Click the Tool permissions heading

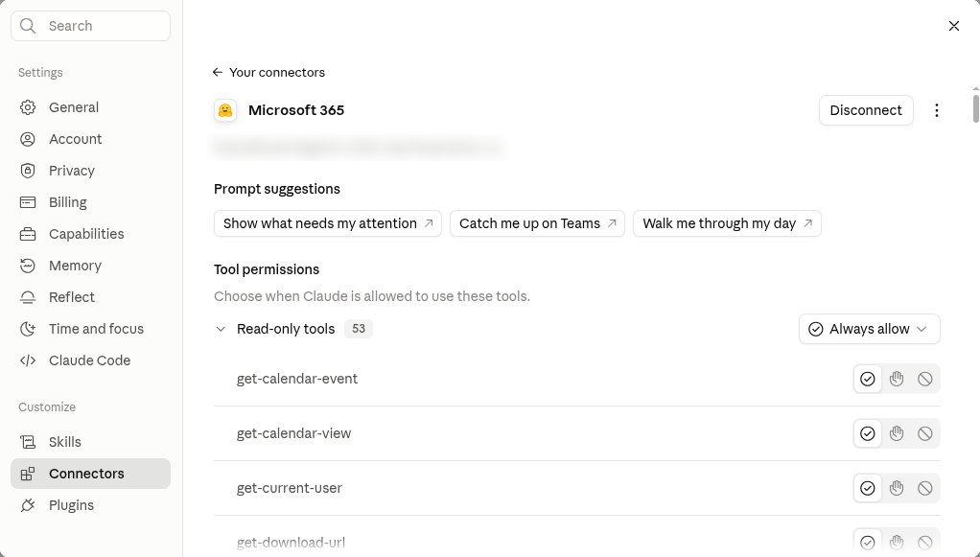pos(267,269)
